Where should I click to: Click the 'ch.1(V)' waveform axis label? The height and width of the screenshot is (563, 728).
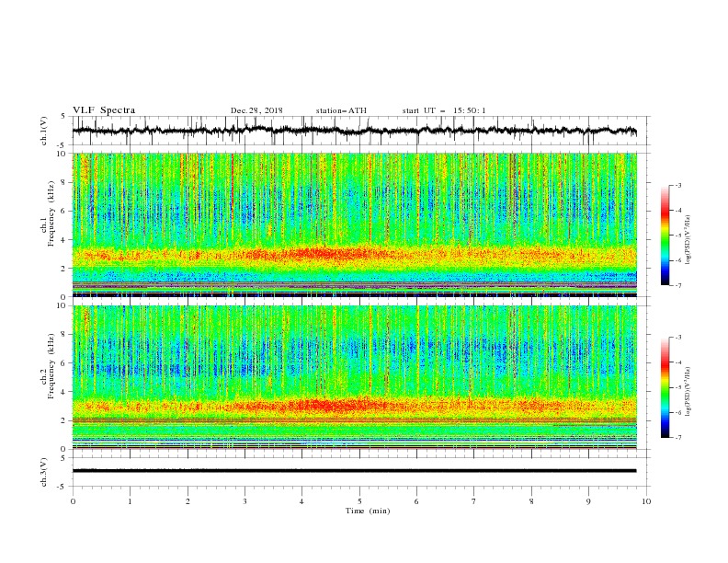44,131
